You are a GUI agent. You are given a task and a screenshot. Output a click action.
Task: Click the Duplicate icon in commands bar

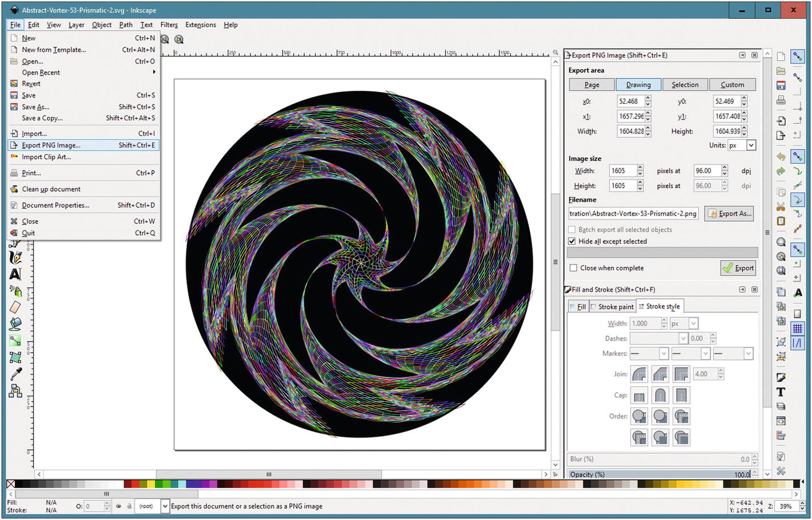pos(781,292)
